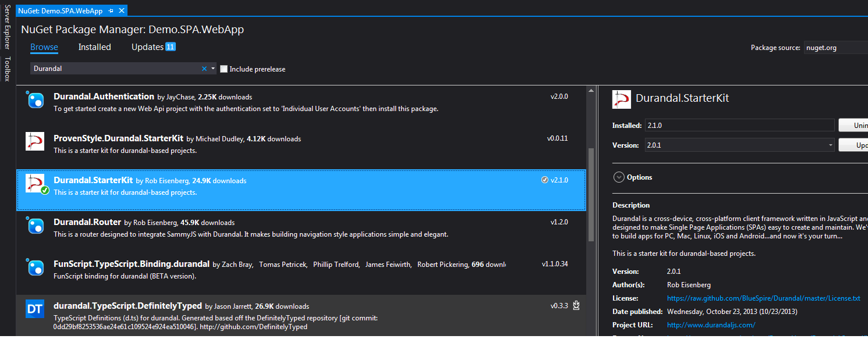Pin the NuGet: Demo.SPA.WebApp document tab

[111, 11]
